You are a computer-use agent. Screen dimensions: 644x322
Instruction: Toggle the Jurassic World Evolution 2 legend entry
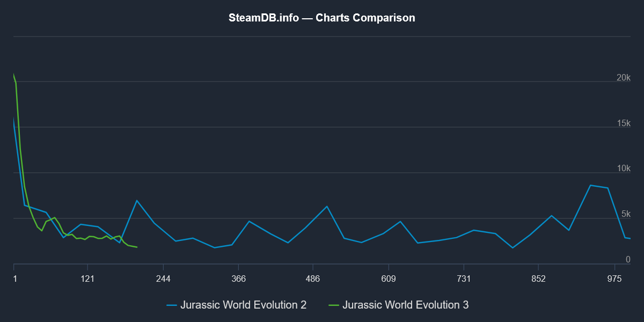237,305
